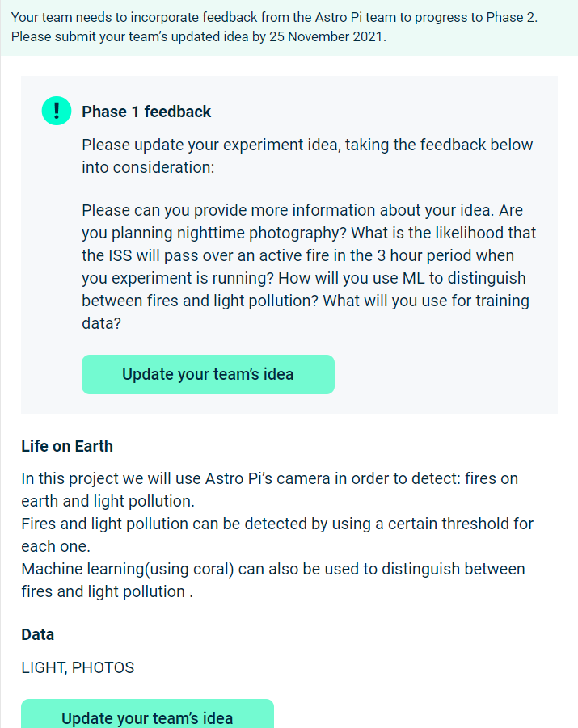
Task: Click the 'earth and light pollution.' line
Action: [x=108, y=501]
